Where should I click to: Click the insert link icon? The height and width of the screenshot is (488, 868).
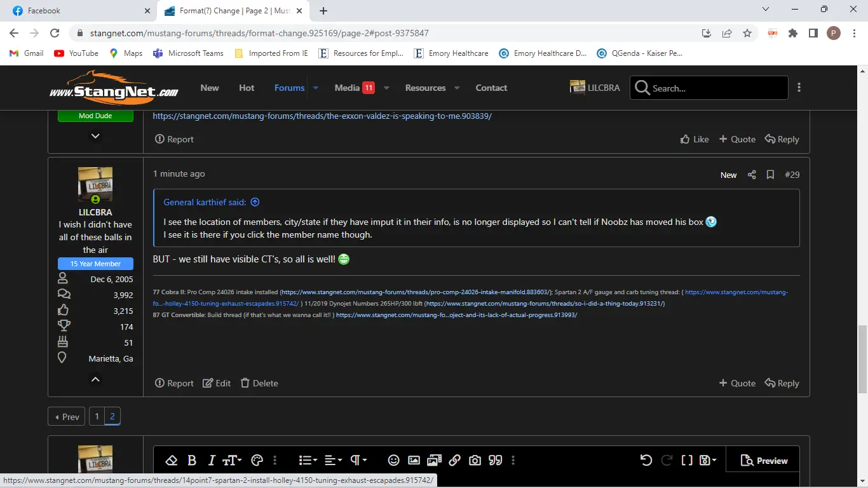(x=454, y=461)
